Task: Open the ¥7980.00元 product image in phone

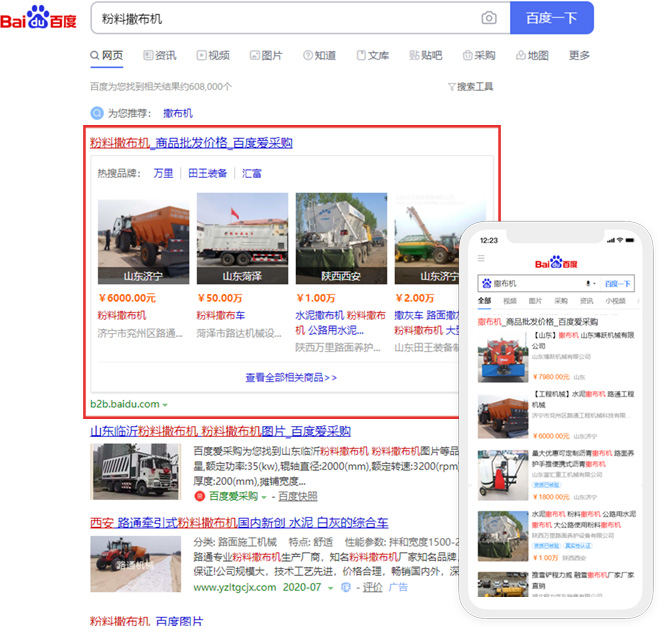Action: coord(503,357)
